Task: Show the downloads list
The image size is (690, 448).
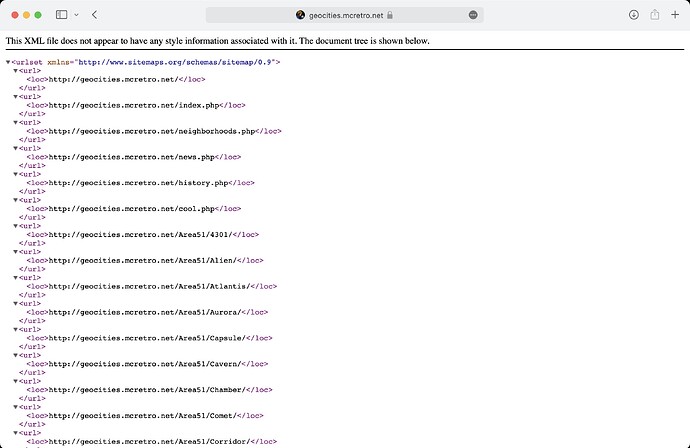Action: click(633, 15)
